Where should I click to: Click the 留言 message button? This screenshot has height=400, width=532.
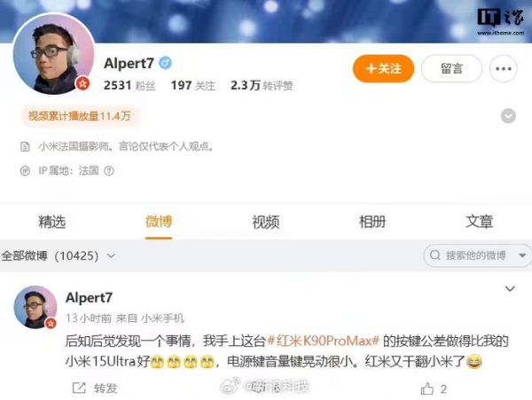(451, 68)
